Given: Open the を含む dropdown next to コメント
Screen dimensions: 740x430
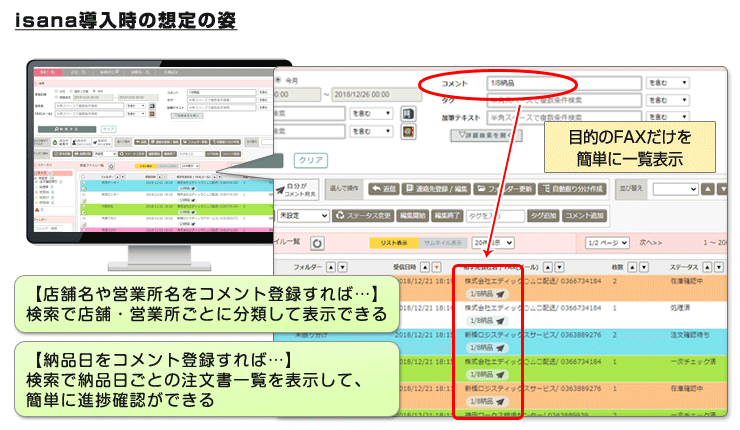Looking at the screenshot, I should coord(667,83).
